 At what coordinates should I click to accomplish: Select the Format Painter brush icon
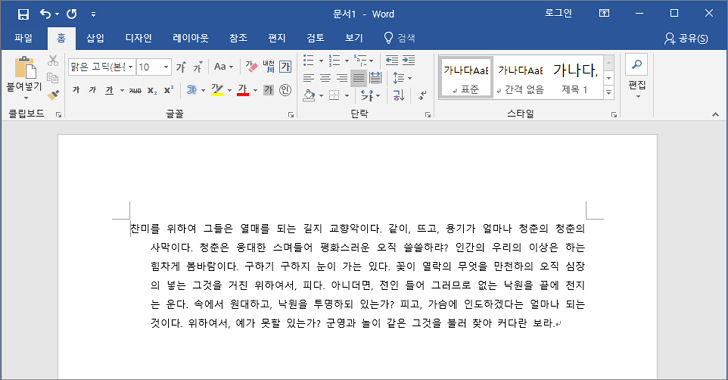pyautogui.click(x=53, y=95)
